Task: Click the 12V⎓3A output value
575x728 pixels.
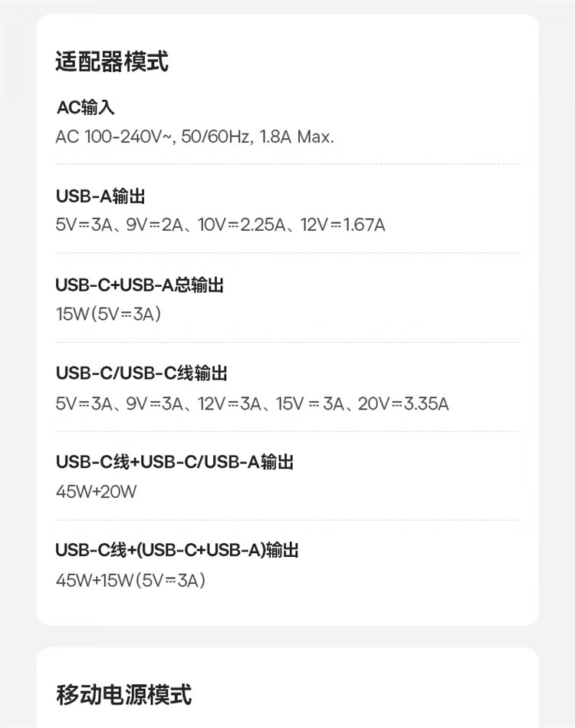Action: click(229, 404)
